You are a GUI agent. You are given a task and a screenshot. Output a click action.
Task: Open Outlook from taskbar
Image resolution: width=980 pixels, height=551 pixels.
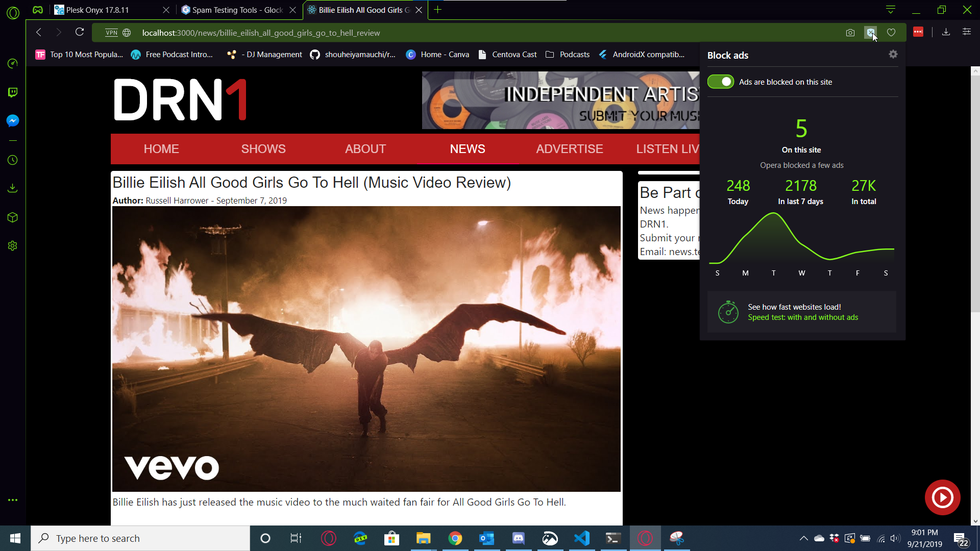click(x=487, y=538)
